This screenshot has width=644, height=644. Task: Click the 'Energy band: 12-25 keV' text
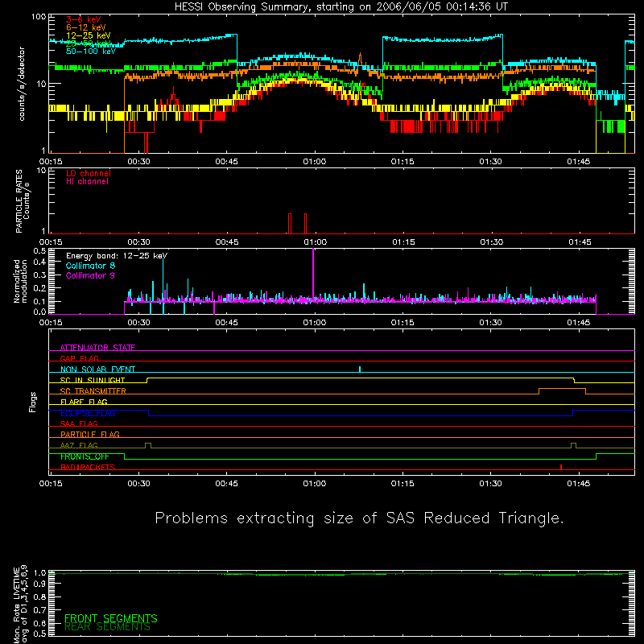[x=117, y=256]
